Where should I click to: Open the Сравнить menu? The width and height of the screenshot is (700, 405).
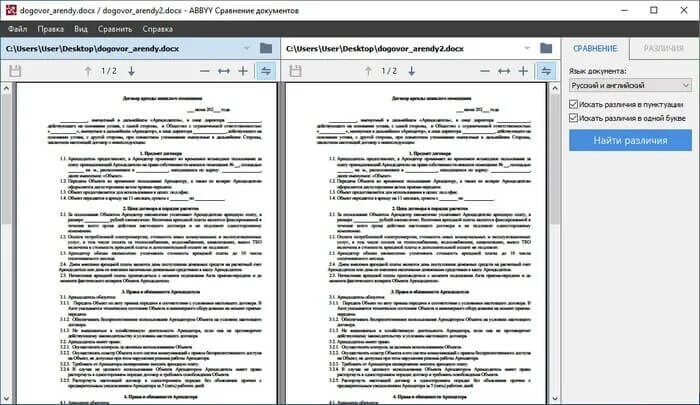(x=115, y=29)
